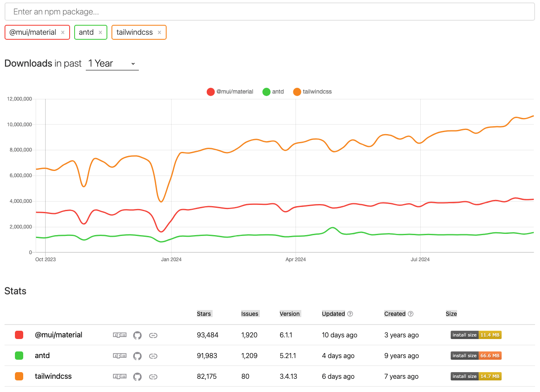
Task: Click version 3.4.13 cell
Action: tap(288, 376)
